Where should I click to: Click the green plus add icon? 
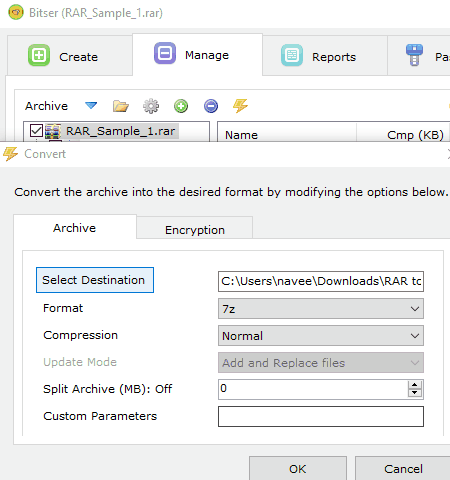181,106
